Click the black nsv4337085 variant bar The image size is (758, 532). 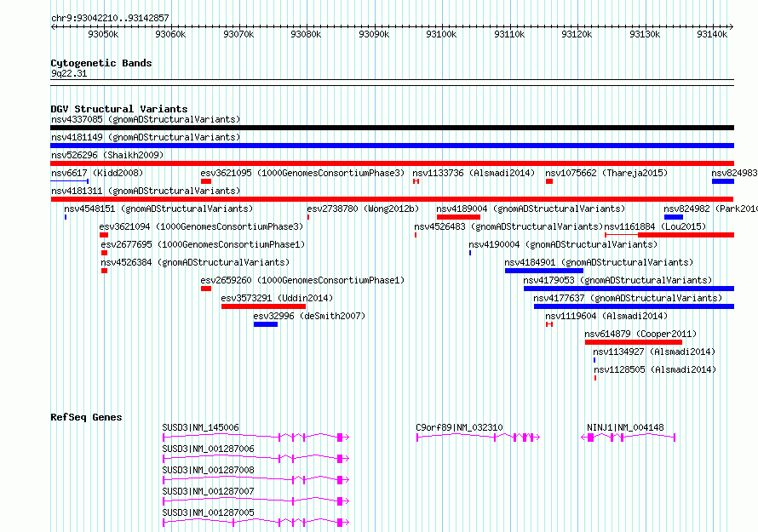[392, 128]
